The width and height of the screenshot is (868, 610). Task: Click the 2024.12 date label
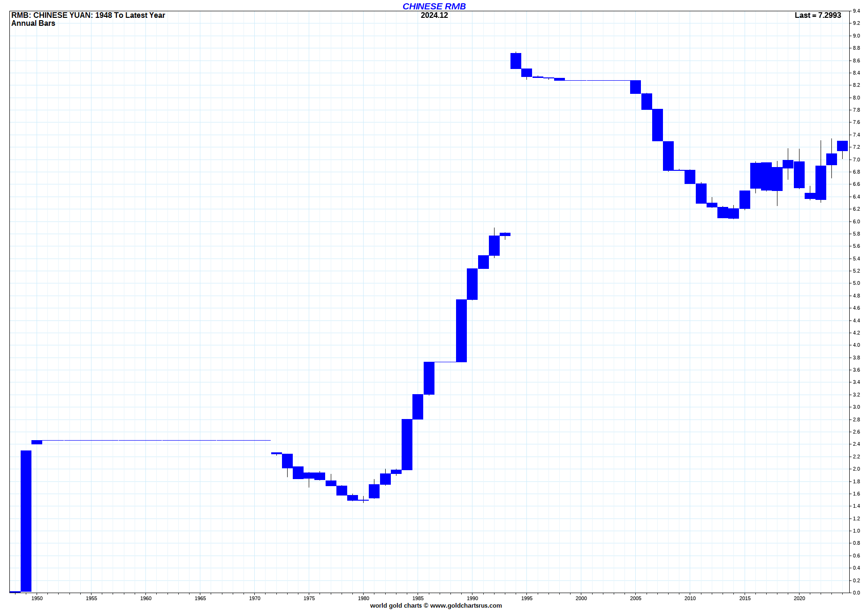pyautogui.click(x=434, y=15)
